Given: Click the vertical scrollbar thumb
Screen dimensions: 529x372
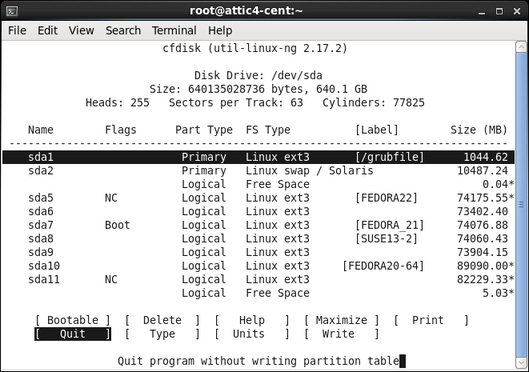Looking at the screenshot, I should (x=521, y=205).
